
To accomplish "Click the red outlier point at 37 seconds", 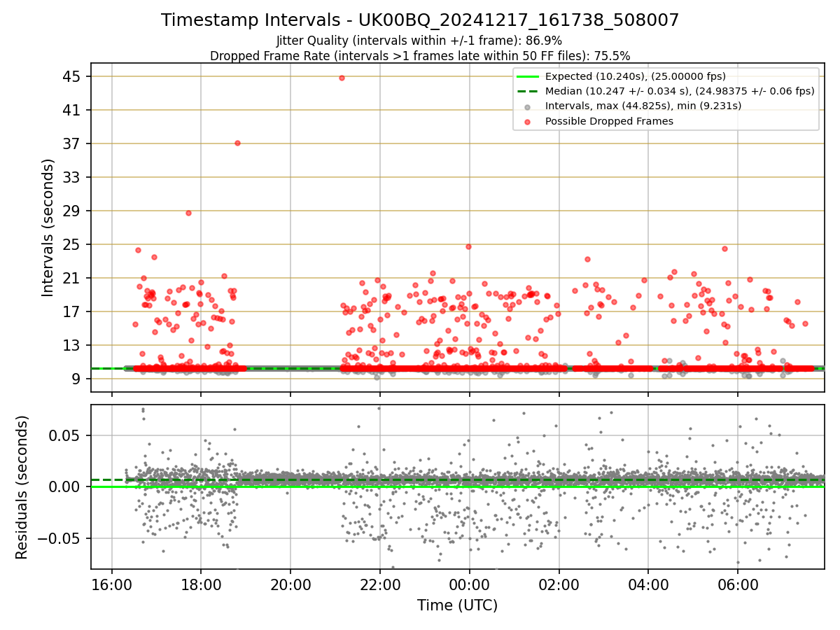I will point(237,143).
